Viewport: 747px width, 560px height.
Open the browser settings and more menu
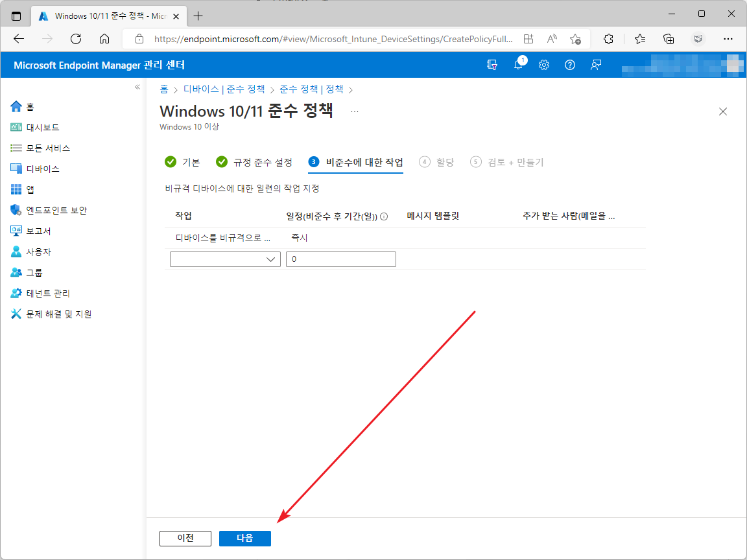(728, 39)
